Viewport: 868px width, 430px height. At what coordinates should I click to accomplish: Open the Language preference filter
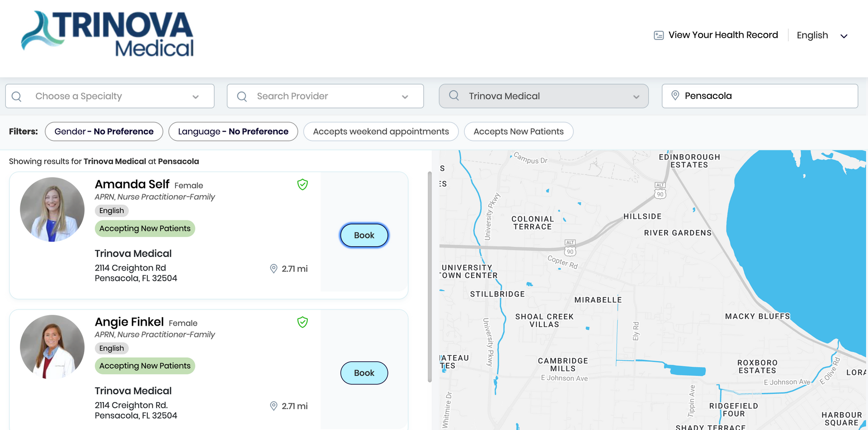(x=233, y=131)
